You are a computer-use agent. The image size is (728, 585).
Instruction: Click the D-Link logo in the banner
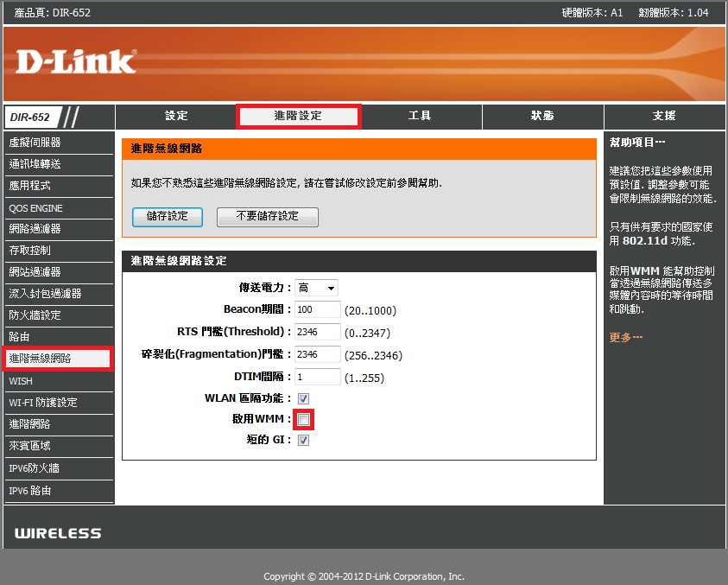click(x=76, y=61)
